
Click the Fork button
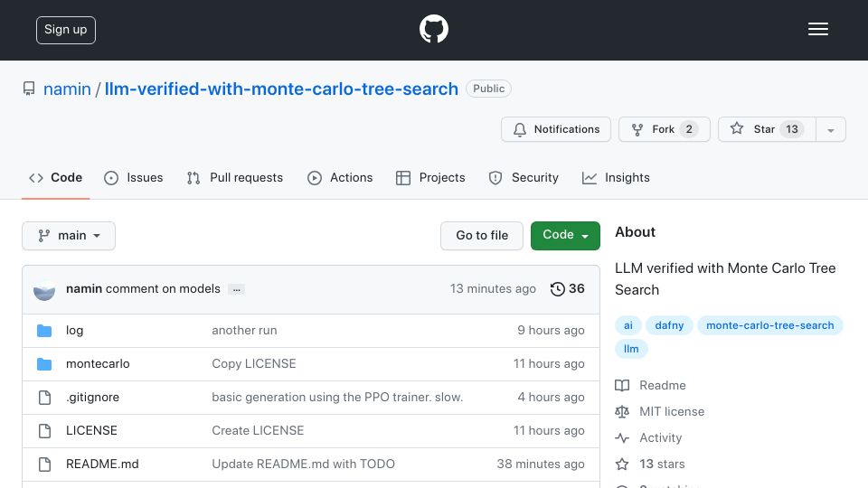pyautogui.click(x=665, y=129)
